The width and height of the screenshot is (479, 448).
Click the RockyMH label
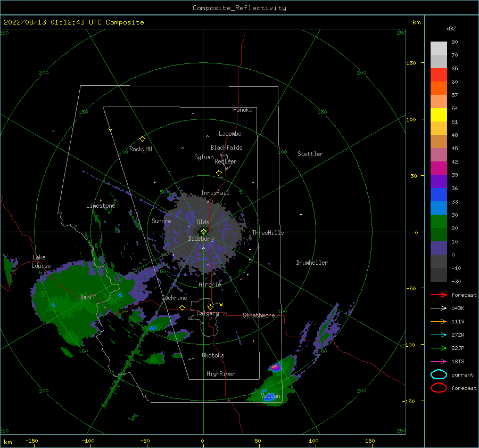click(x=141, y=149)
